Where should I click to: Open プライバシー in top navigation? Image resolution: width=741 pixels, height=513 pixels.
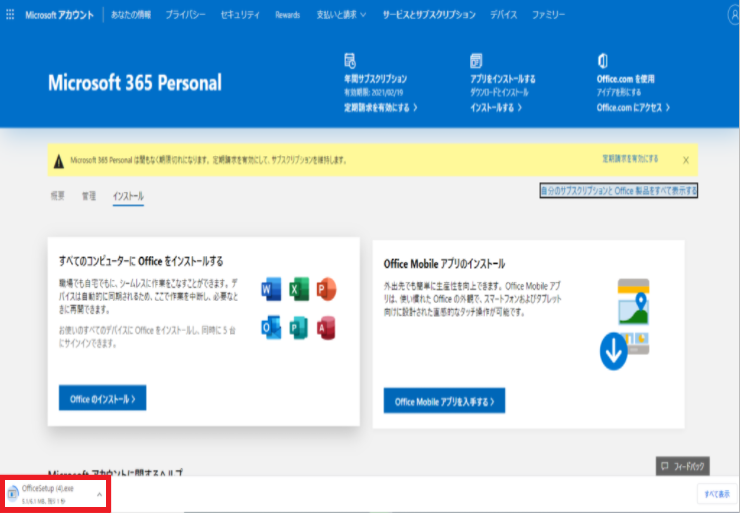[185, 15]
